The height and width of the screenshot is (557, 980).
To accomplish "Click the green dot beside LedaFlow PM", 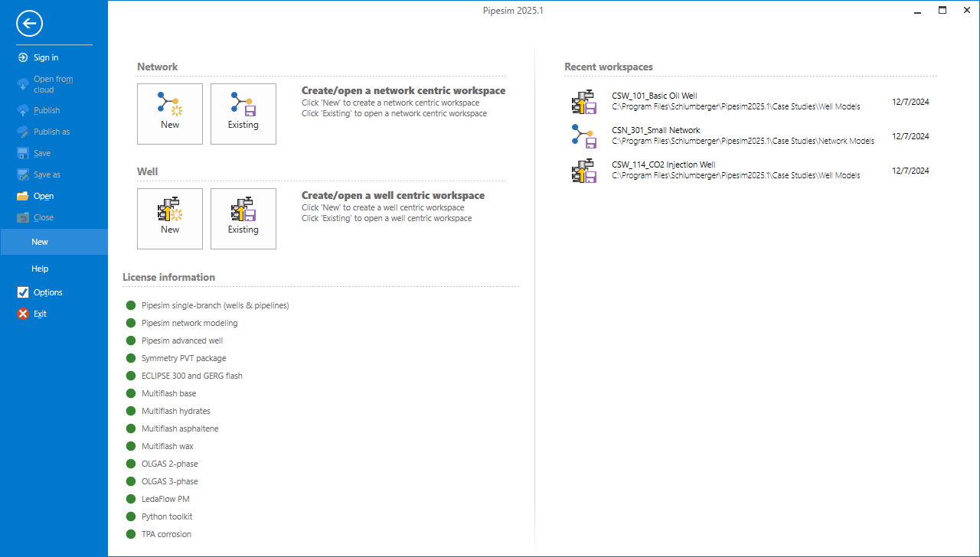I will pos(131,499).
